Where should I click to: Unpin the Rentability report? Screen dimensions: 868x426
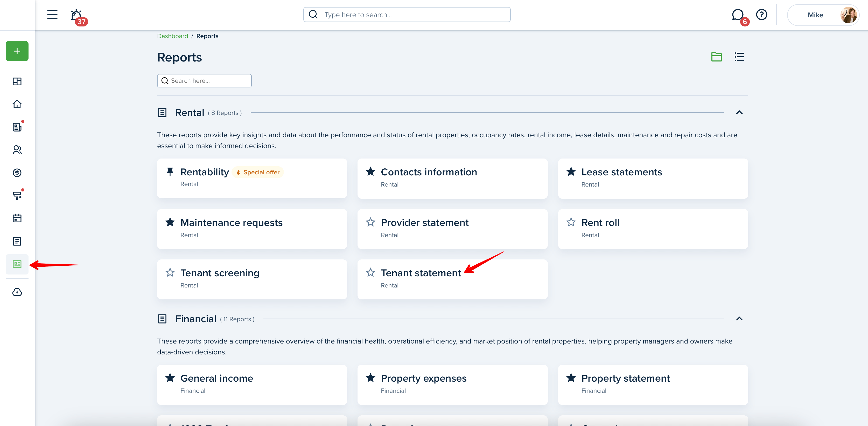[170, 172]
